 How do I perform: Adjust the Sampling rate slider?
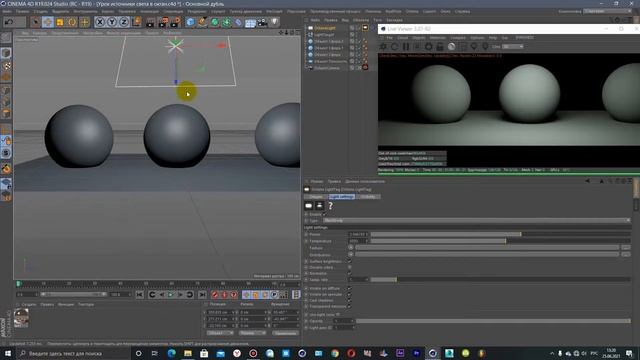(x=500, y=280)
